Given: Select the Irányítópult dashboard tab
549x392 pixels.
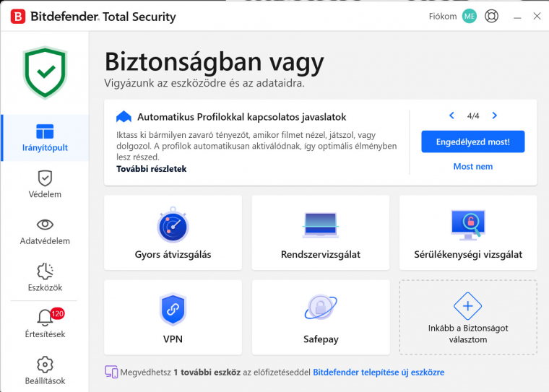Looking at the screenshot, I should [45, 138].
